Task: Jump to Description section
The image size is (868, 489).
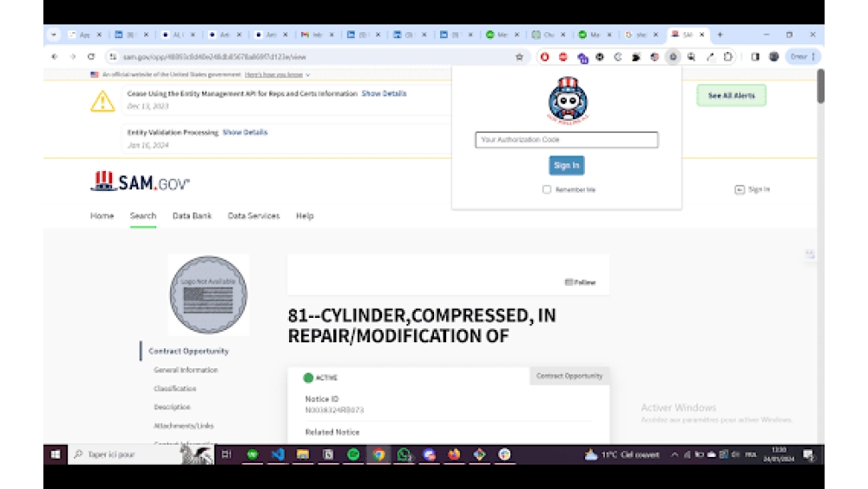Action: click(172, 407)
